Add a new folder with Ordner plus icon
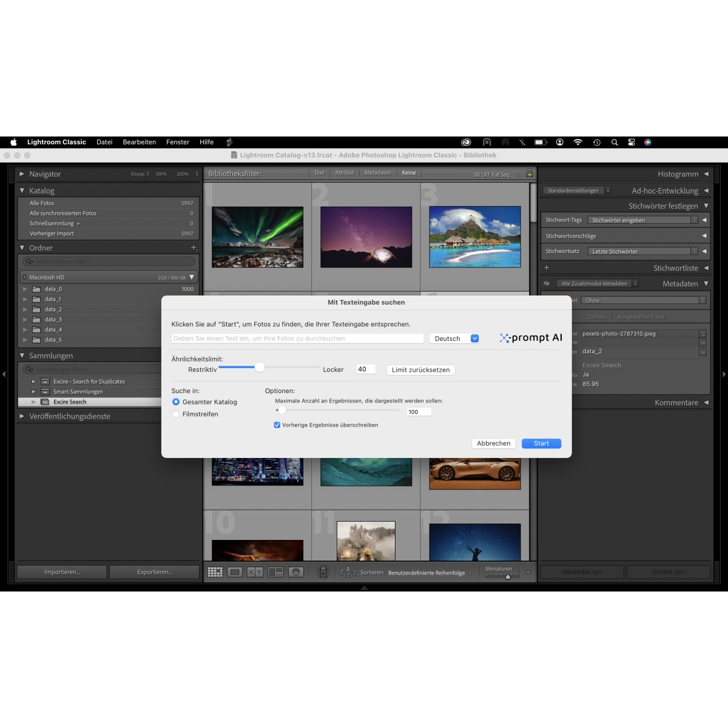 (x=194, y=248)
